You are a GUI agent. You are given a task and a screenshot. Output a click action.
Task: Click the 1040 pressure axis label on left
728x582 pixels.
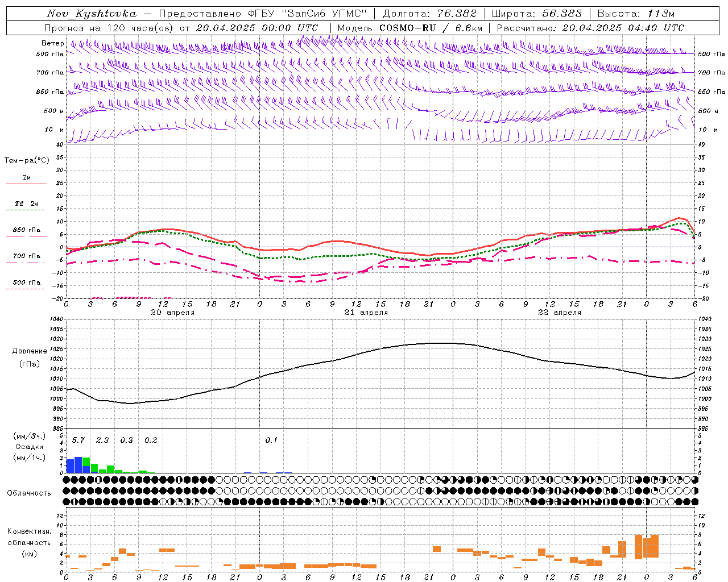(55, 319)
